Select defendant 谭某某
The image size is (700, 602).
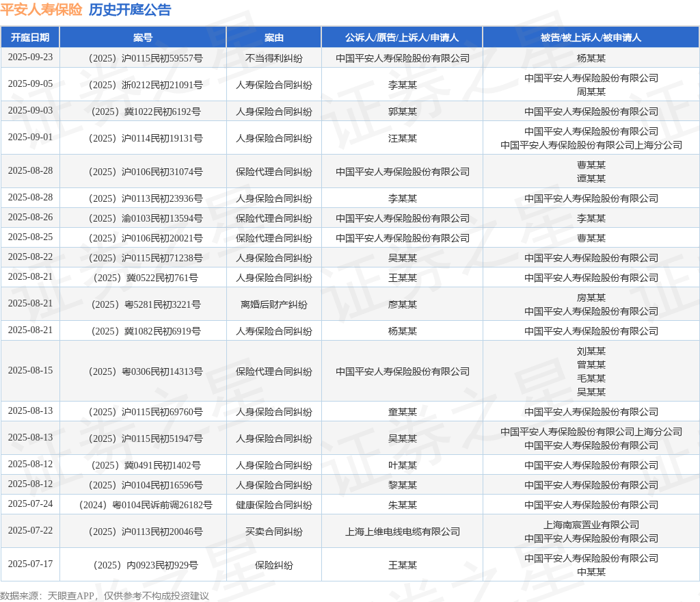(591, 179)
